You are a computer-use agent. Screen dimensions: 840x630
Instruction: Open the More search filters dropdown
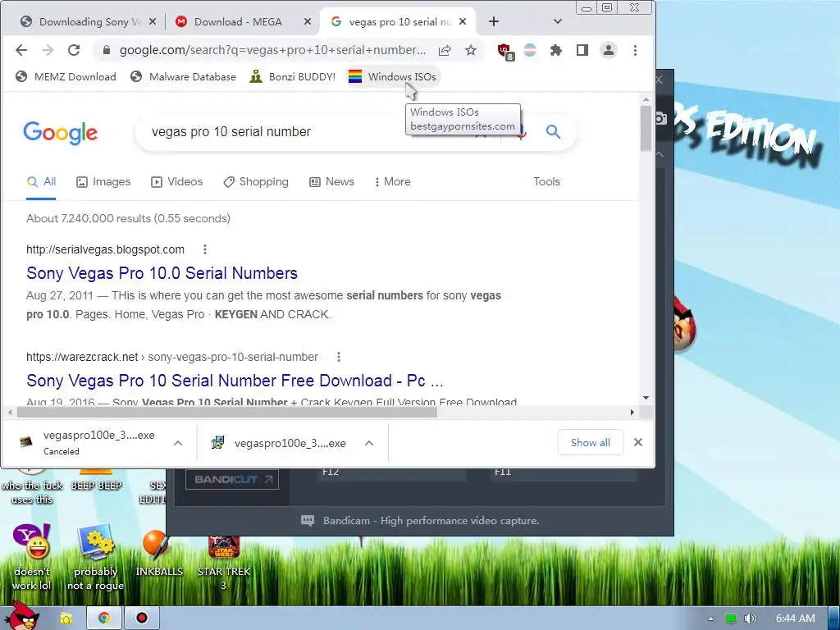coord(393,181)
